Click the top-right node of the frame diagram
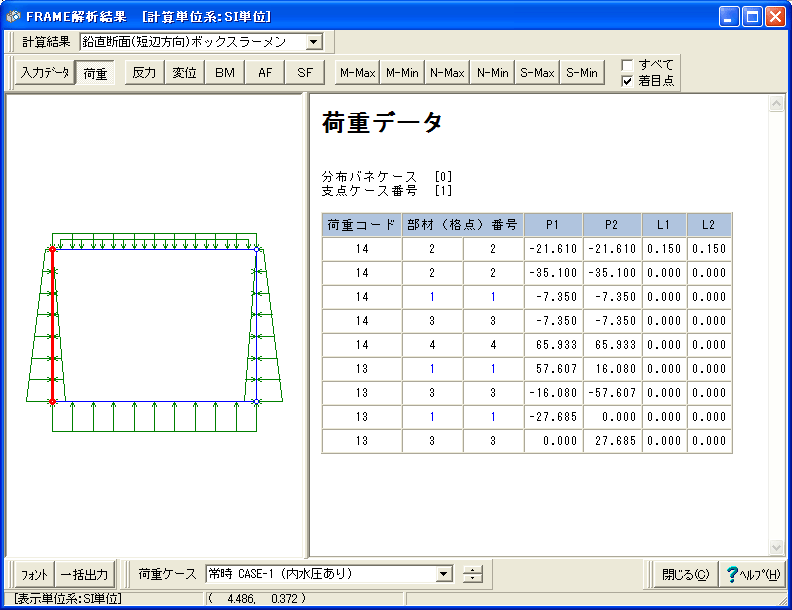The height and width of the screenshot is (610, 792). tap(257, 249)
